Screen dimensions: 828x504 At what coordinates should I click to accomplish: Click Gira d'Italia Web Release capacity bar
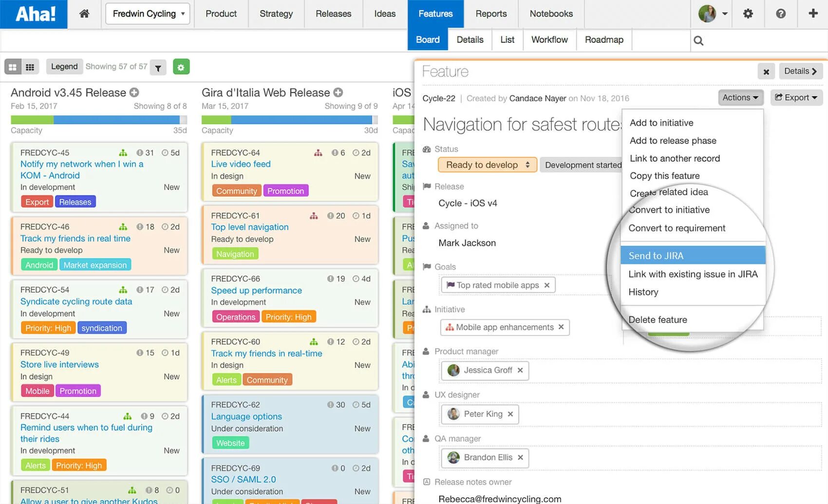coord(290,120)
